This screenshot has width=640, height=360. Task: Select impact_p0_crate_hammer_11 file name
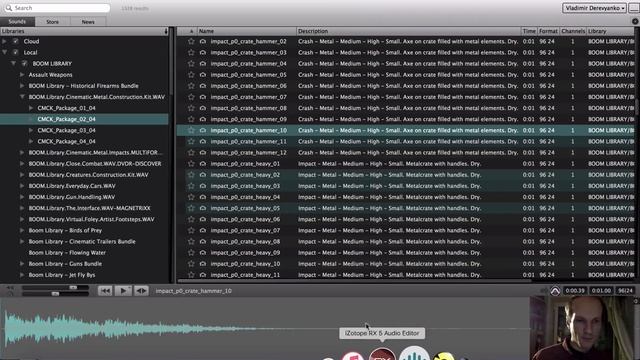249,141
